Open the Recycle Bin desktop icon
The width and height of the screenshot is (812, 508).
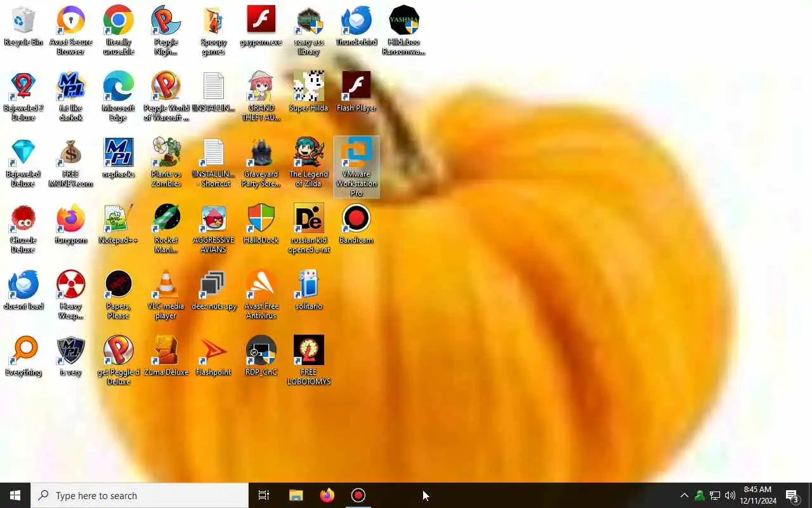click(23, 27)
